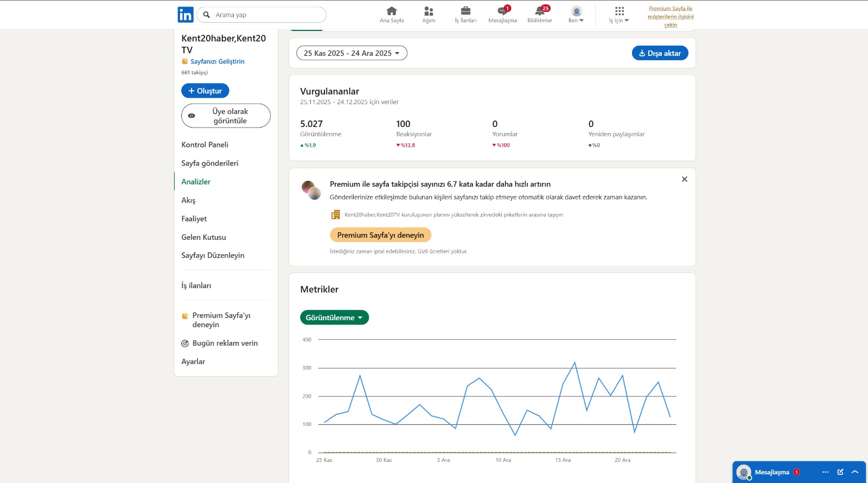The image size is (868, 483).
Task: Open the Ben profile dropdown
Action: point(576,14)
